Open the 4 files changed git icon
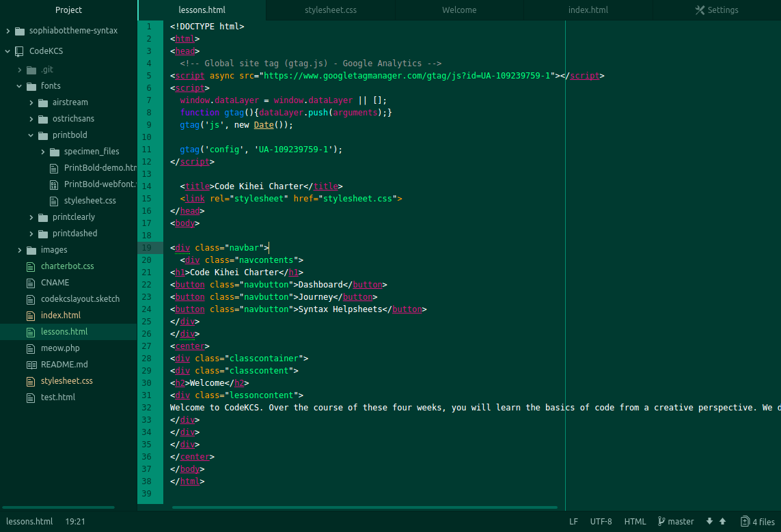The image size is (781, 532). click(x=745, y=522)
